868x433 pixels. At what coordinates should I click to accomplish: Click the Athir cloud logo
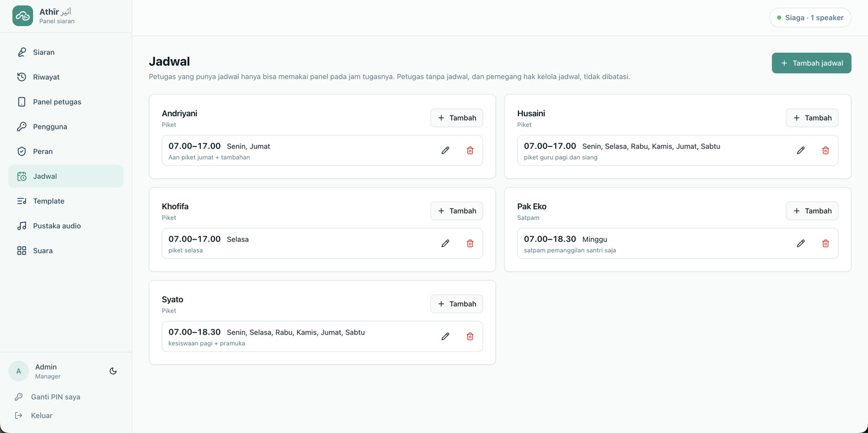[23, 16]
